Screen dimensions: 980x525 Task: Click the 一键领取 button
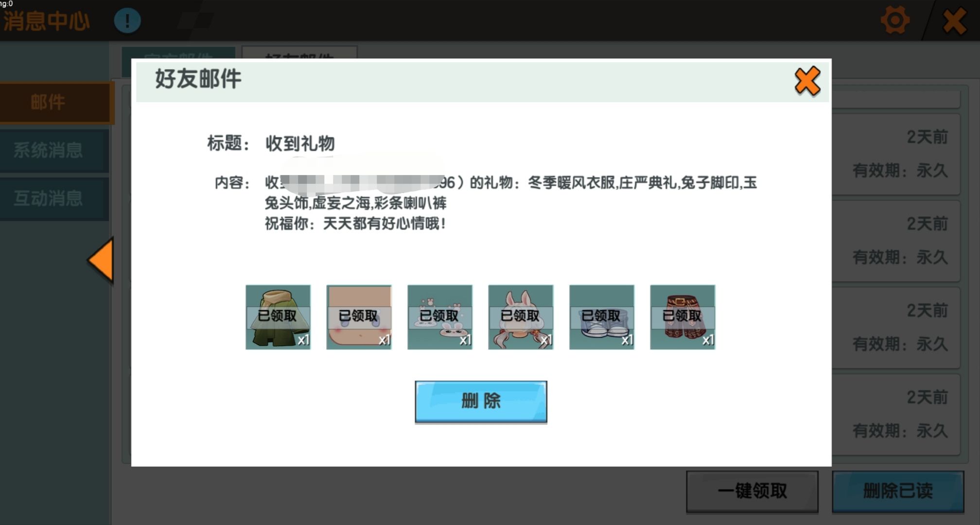click(752, 491)
